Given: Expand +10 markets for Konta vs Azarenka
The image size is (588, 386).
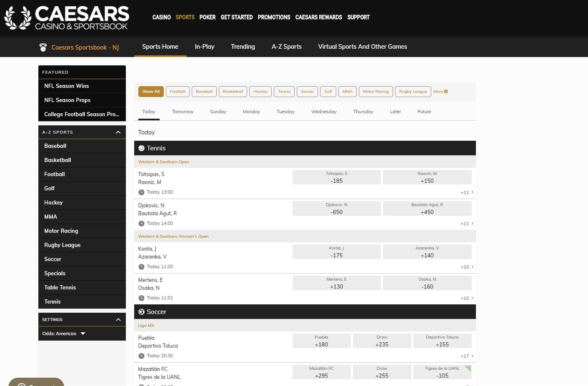Looking at the screenshot, I should click(x=467, y=267).
